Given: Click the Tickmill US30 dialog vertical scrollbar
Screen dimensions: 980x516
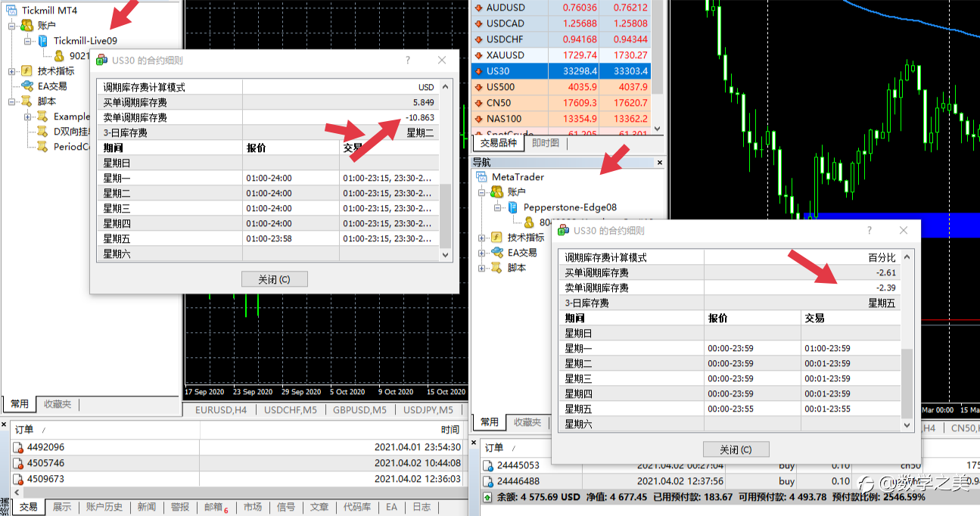Looking at the screenshot, I should 446,170.
